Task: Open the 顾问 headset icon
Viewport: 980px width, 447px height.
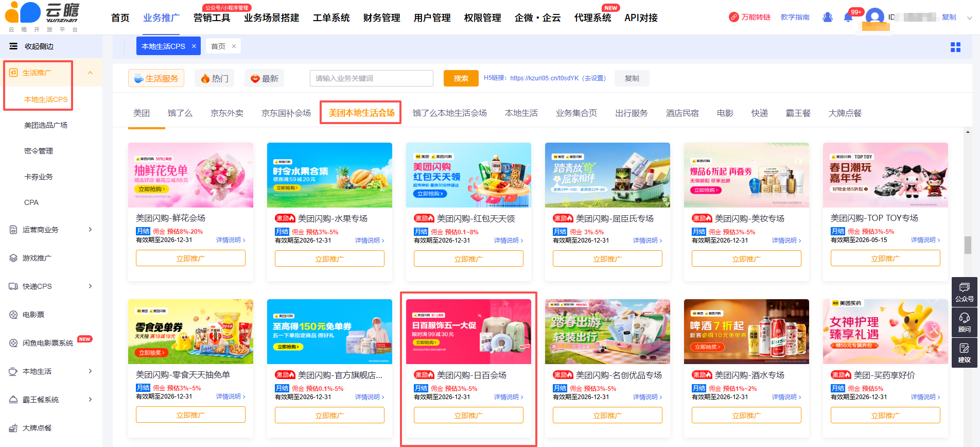Action: pos(964,322)
